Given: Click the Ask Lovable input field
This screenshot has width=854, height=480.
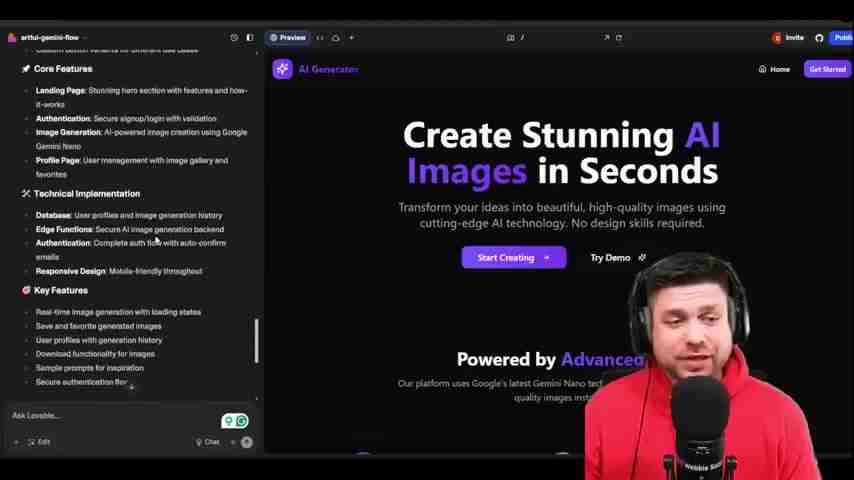Looking at the screenshot, I should (110, 416).
